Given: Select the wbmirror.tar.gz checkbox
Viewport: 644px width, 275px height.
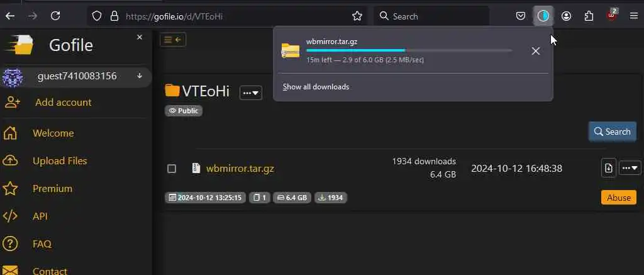Looking at the screenshot, I should 172,169.
